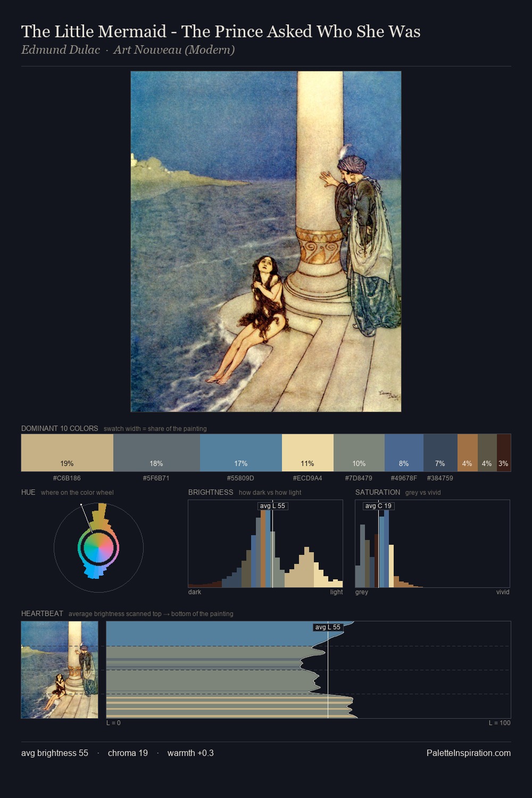Select the 4% dark olive swatch
The height and width of the screenshot is (798, 532).
(x=487, y=453)
